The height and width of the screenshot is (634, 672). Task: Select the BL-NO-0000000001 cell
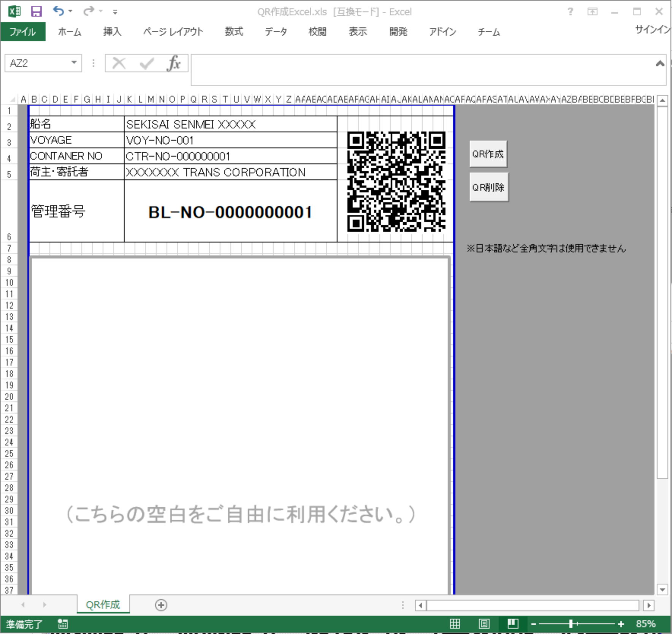[230, 211]
